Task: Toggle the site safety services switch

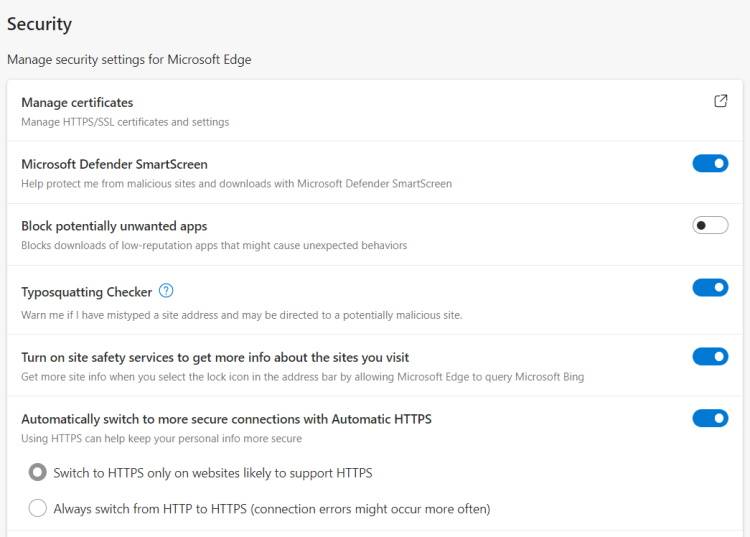Action: click(x=710, y=356)
